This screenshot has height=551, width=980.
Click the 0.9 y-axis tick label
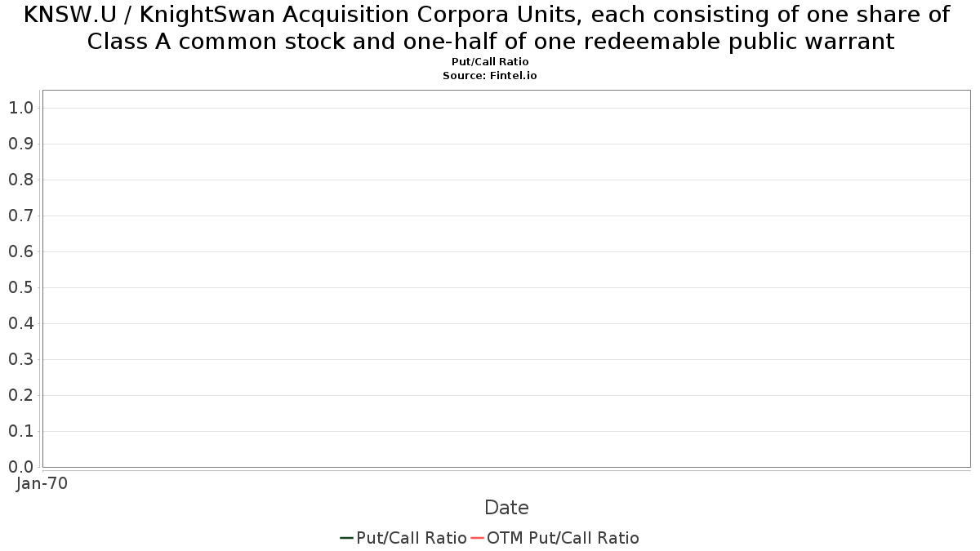point(20,144)
